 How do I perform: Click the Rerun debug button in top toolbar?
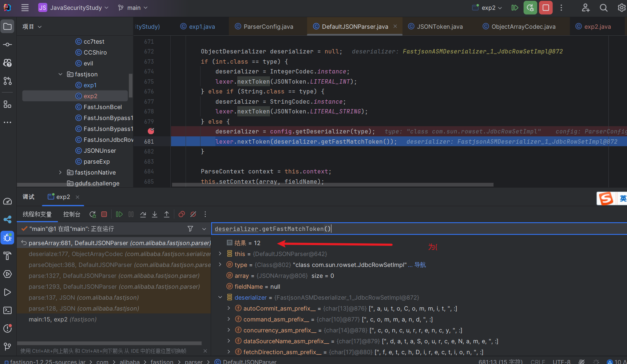[530, 8]
